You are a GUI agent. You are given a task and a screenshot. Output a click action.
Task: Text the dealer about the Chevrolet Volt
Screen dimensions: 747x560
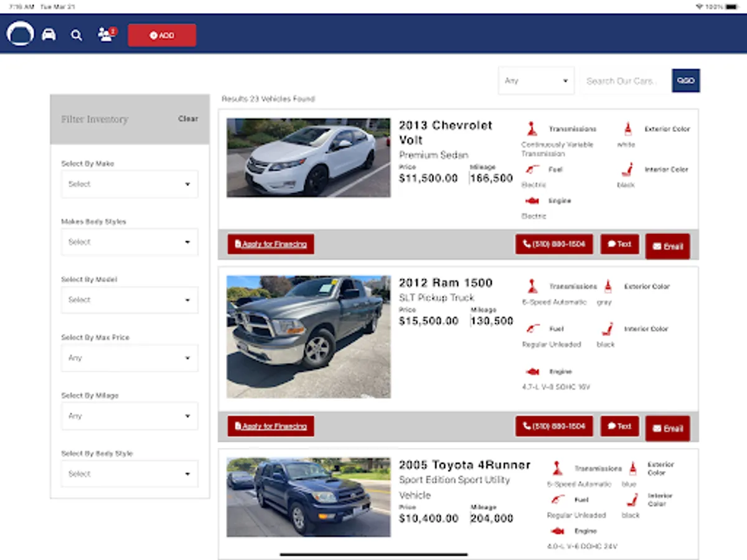[x=620, y=245]
